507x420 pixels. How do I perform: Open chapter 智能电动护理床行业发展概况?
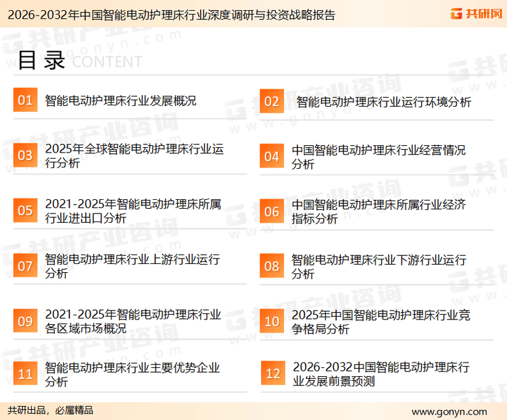(x=120, y=101)
